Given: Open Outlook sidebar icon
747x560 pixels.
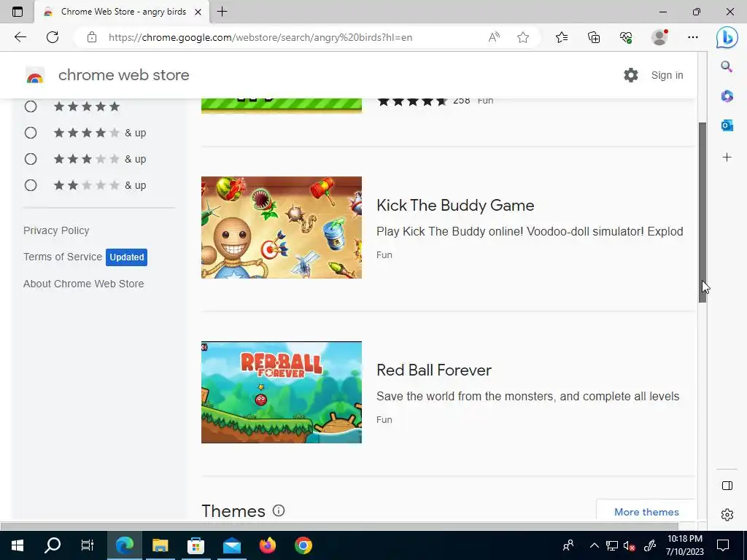Looking at the screenshot, I should pyautogui.click(x=727, y=125).
